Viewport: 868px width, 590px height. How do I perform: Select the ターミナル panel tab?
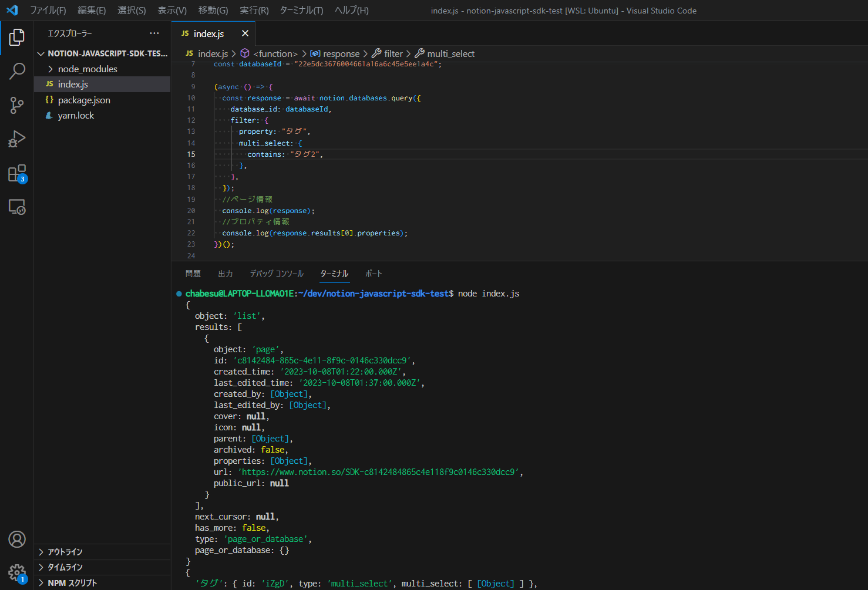334,274
